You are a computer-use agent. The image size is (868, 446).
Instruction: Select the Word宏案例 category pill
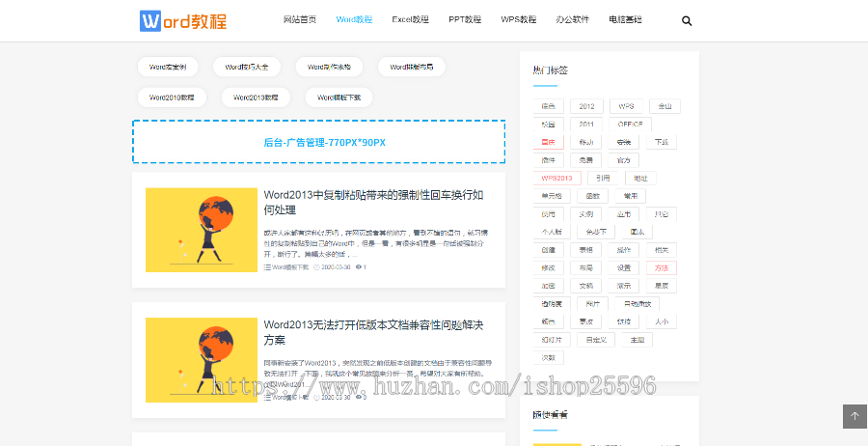(x=167, y=67)
